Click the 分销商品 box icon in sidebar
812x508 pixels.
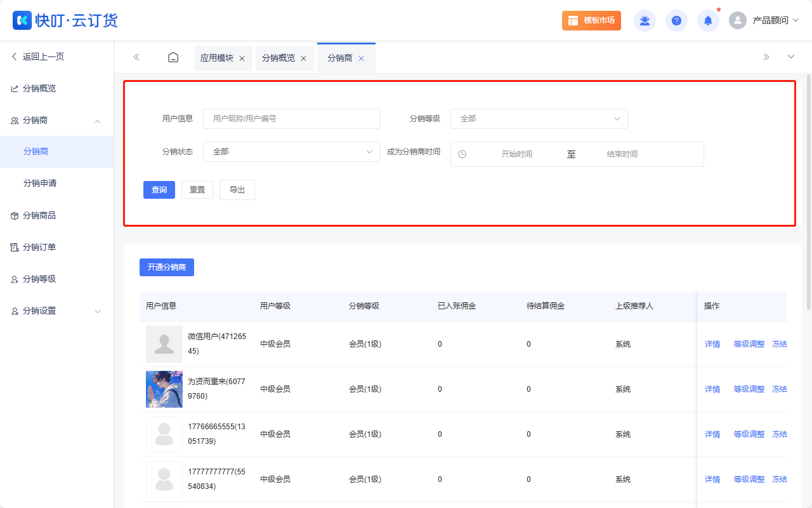[15, 216]
